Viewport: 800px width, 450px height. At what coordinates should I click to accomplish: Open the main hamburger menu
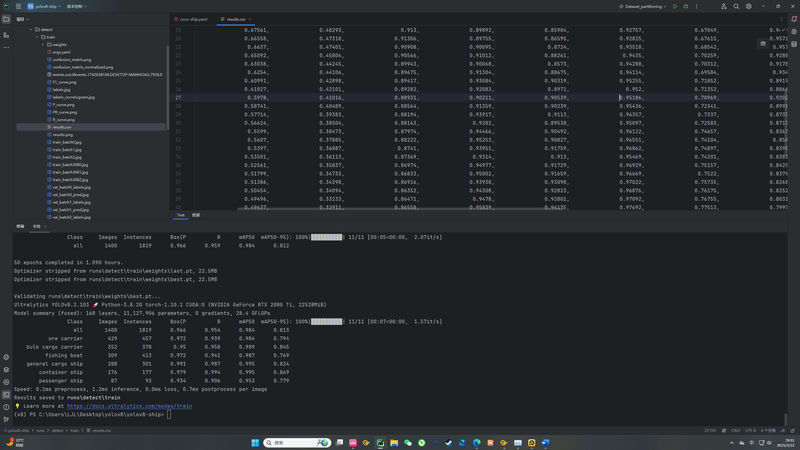pyautogui.click(x=18, y=6)
